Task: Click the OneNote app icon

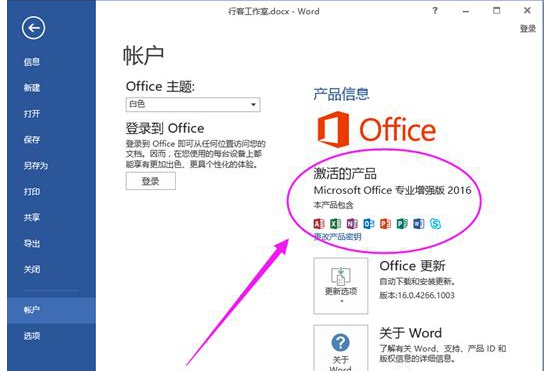Action: click(352, 224)
